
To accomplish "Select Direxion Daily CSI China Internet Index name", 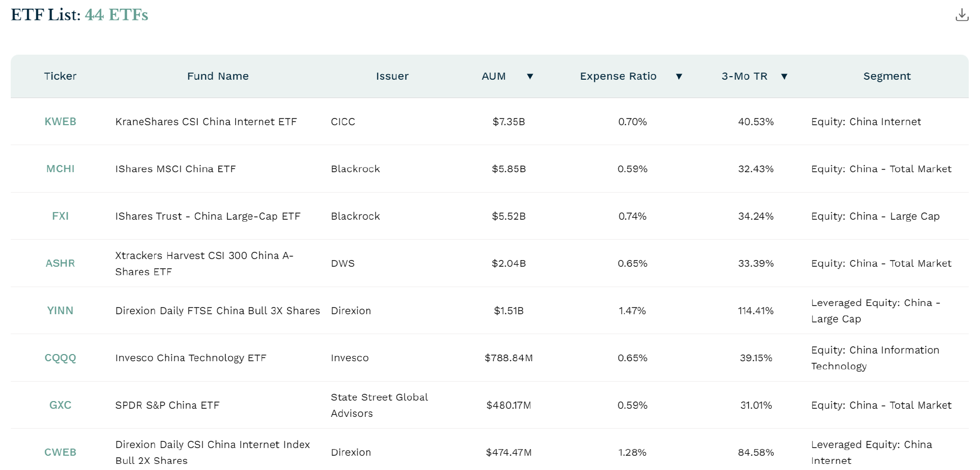I will [x=212, y=452].
